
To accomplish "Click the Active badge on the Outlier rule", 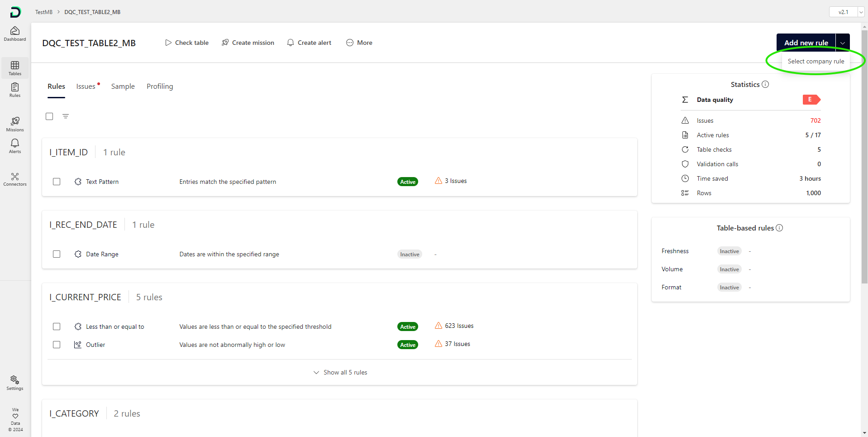I will (408, 345).
